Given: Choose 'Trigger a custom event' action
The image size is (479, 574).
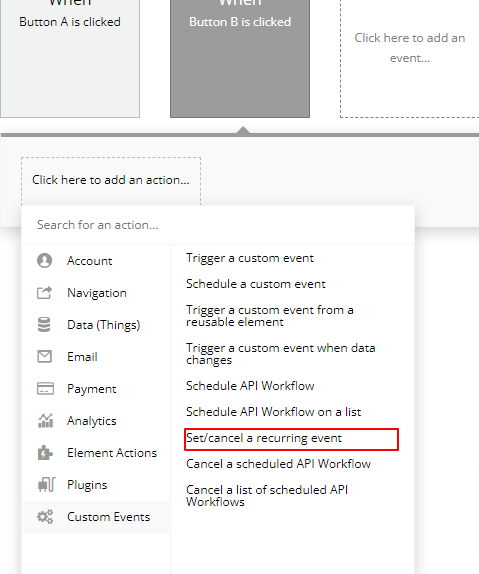Looking at the screenshot, I should 250,258.
